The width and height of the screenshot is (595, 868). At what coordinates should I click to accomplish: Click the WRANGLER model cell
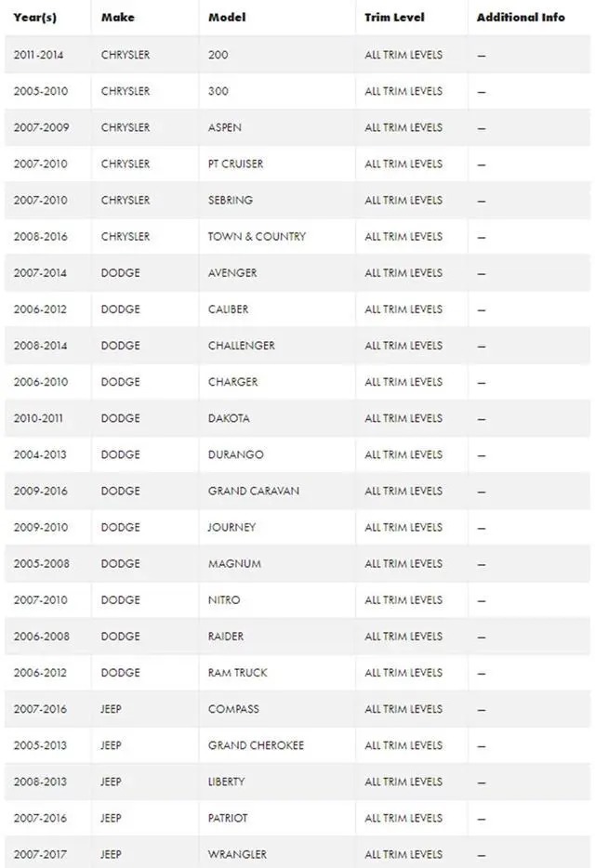coord(237,854)
